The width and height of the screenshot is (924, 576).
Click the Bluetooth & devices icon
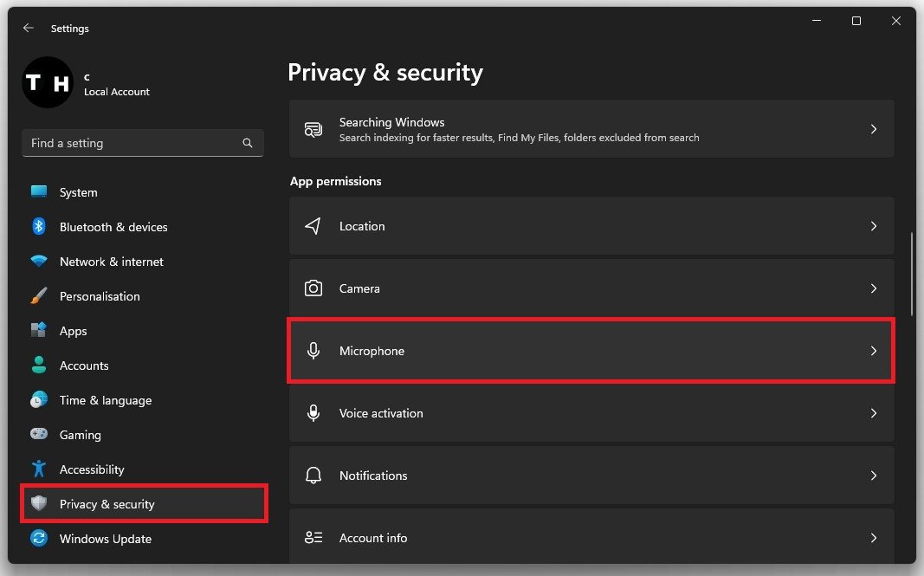pos(39,227)
